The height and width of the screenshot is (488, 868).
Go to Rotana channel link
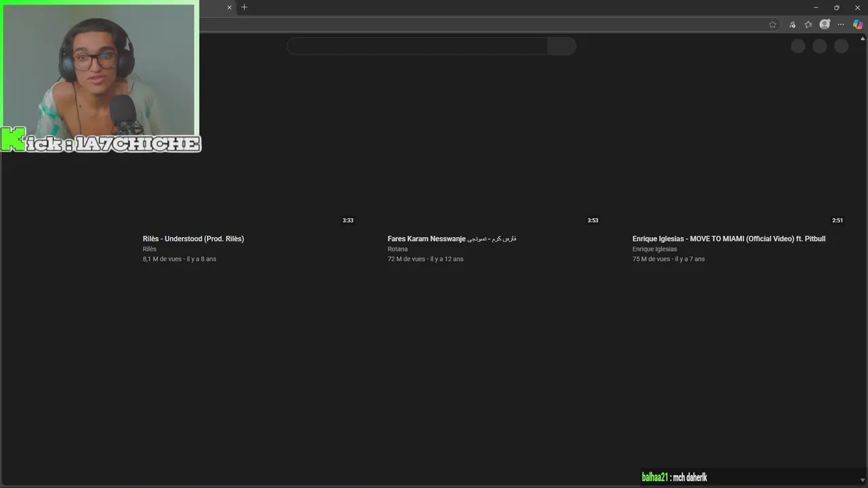click(x=397, y=249)
